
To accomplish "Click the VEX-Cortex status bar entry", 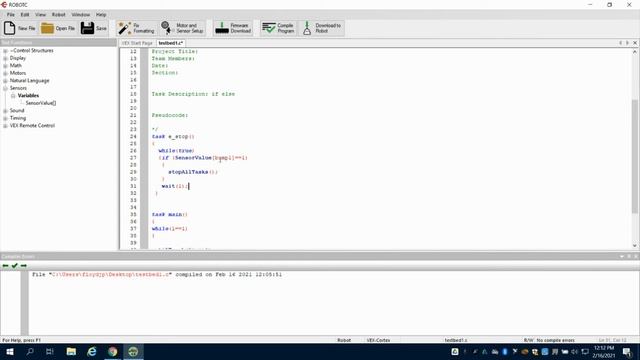I will coord(378,340).
